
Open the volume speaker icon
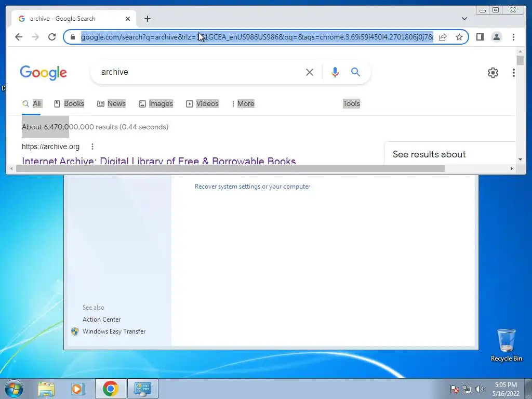coord(479,389)
